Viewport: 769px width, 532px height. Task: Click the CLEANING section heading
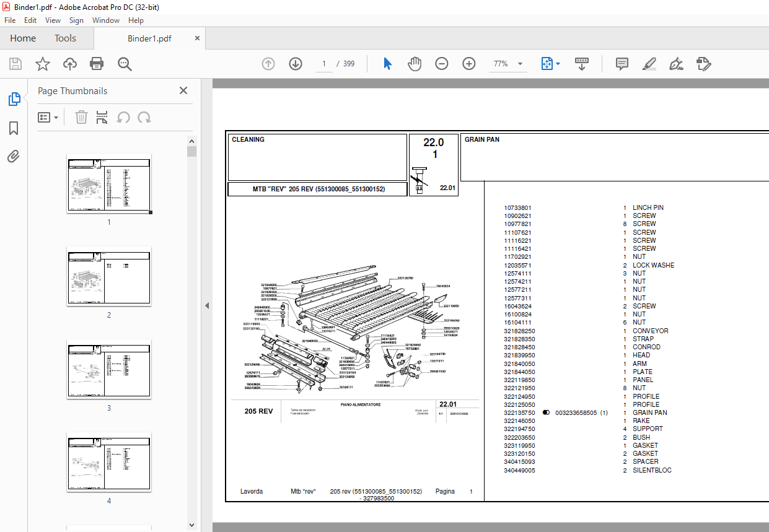(x=248, y=139)
